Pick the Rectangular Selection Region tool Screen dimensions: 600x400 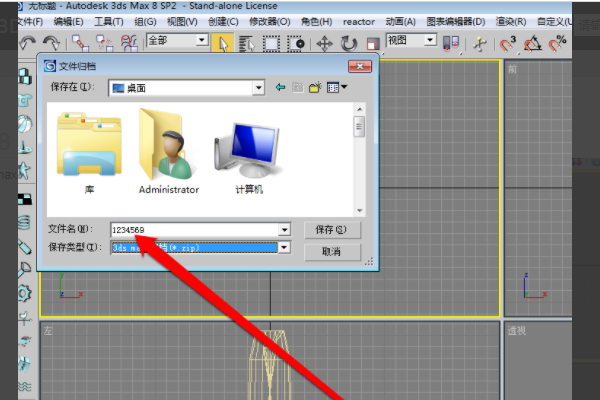(271, 44)
